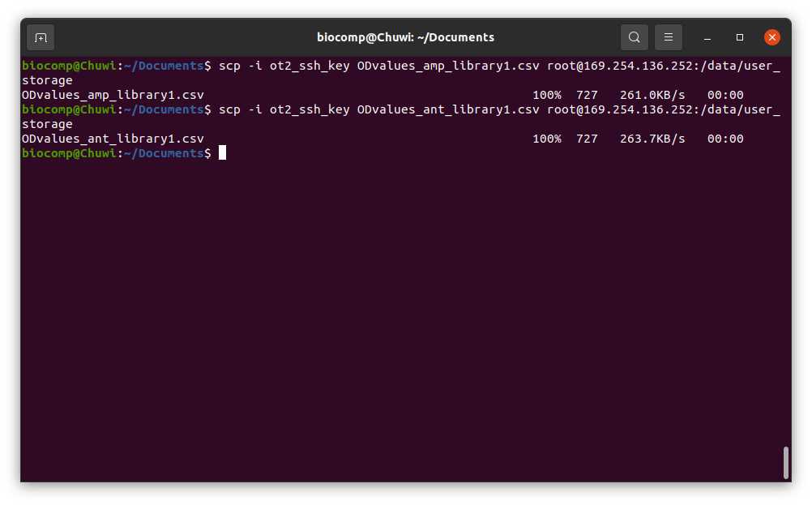Image resolution: width=812 pixels, height=505 pixels.
Task: Click the blinking cursor block at the prompt
Action: (222, 152)
